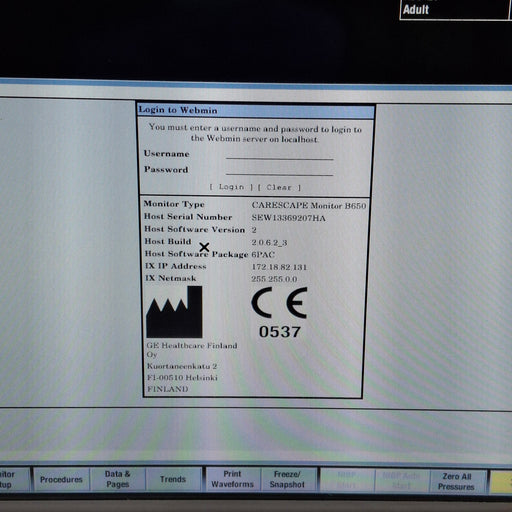Click the Monitor Type label

(174, 204)
